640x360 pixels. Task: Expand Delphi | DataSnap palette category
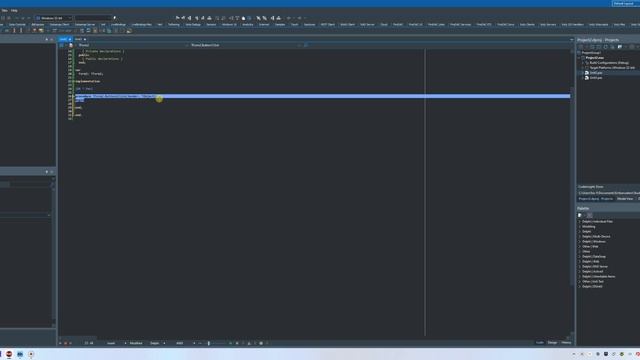pyautogui.click(x=580, y=256)
